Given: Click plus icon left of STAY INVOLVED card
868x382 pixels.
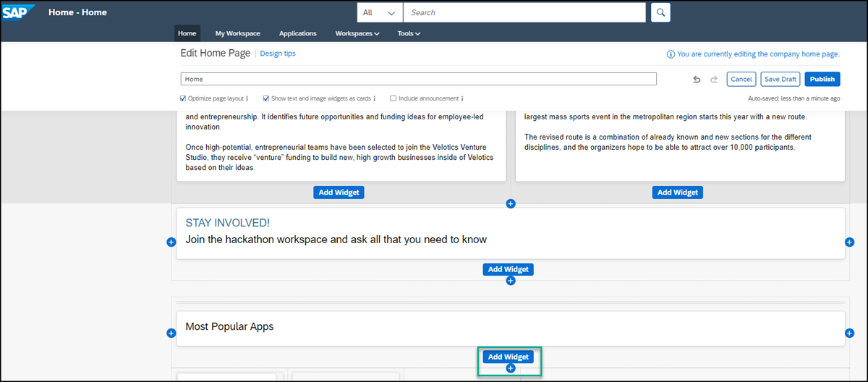Looking at the screenshot, I should pyautogui.click(x=171, y=242).
